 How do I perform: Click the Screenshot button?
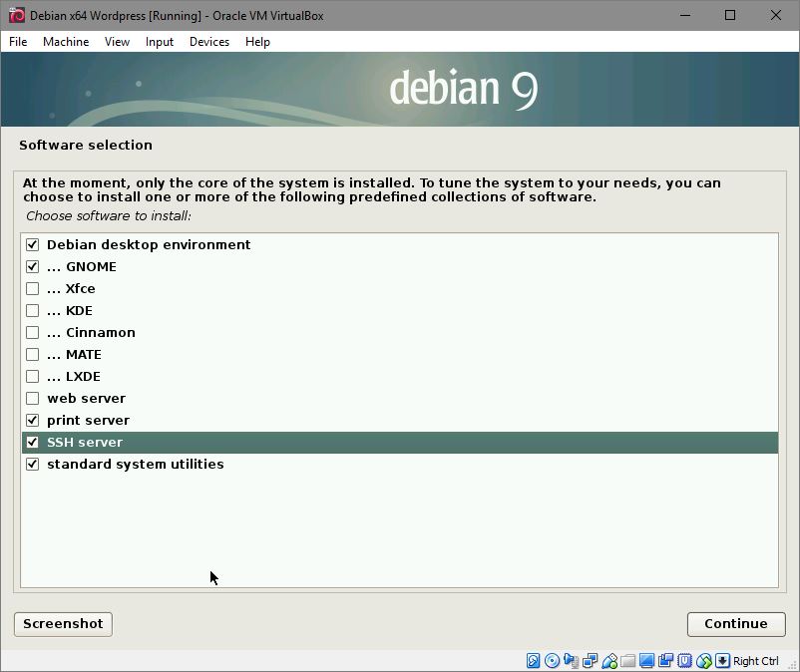(63, 624)
